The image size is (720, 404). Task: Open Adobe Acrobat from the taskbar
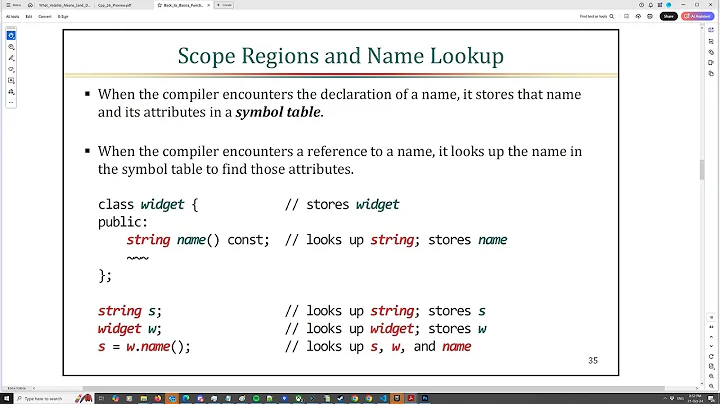point(411,398)
